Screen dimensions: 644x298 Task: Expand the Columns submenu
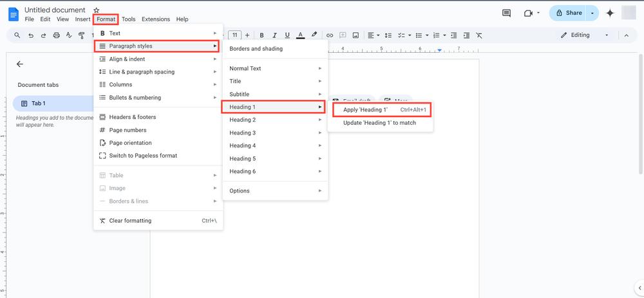pos(158,84)
